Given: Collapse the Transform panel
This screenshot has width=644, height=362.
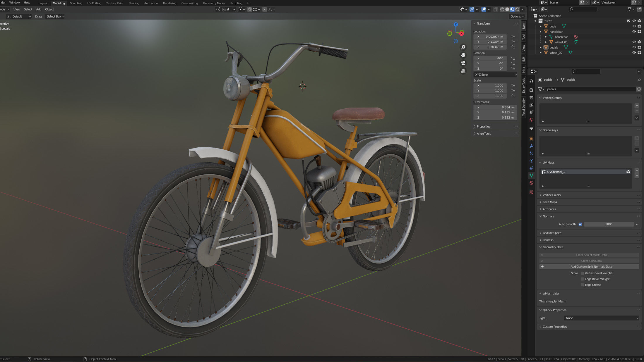Looking at the screenshot, I should click(x=483, y=24).
